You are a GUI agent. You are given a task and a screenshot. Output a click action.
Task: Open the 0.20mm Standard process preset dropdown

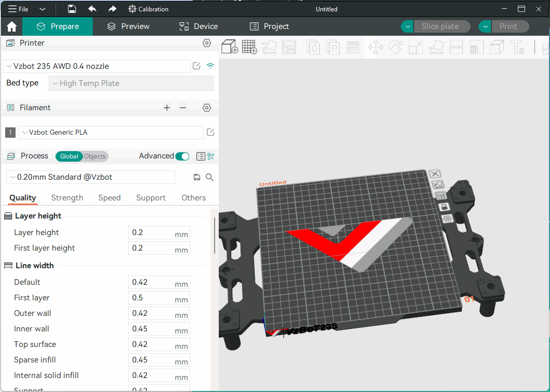[x=91, y=177]
